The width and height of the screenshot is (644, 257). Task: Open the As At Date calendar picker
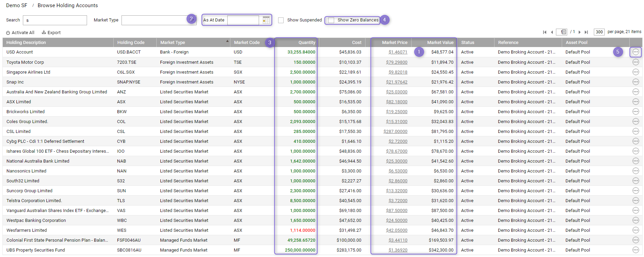tap(266, 20)
